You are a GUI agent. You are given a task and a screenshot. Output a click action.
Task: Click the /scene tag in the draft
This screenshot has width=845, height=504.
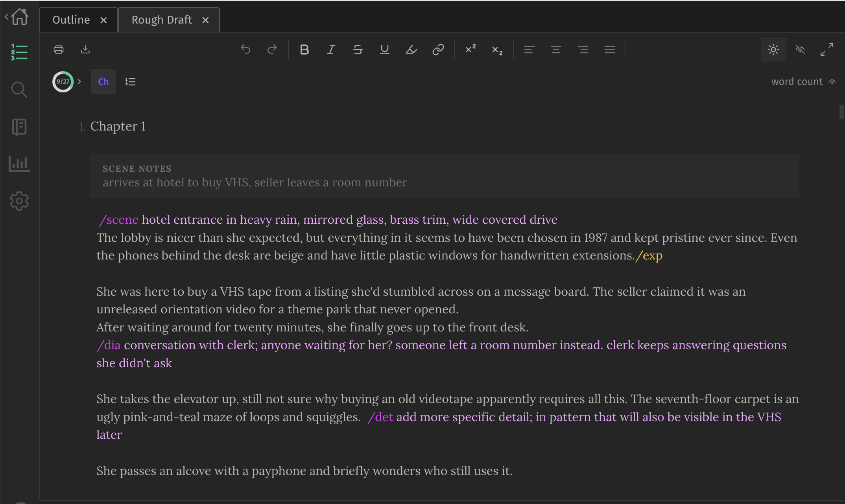coord(118,219)
